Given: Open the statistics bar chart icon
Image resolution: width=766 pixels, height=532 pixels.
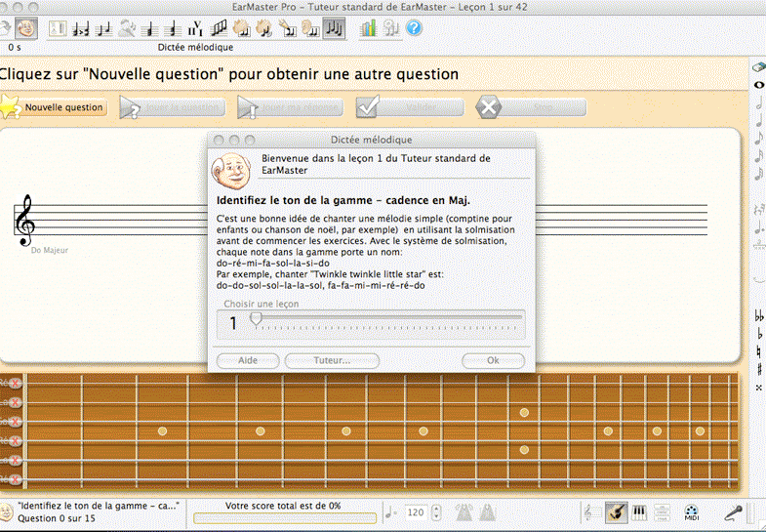Looking at the screenshot, I should 368,27.
